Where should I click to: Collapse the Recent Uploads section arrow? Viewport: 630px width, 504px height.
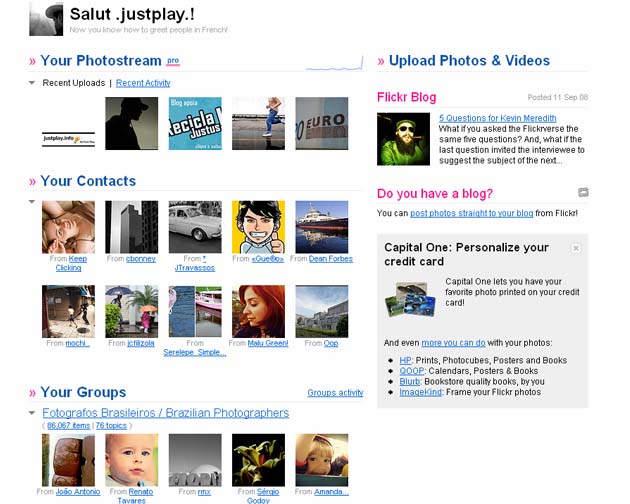tap(32, 83)
